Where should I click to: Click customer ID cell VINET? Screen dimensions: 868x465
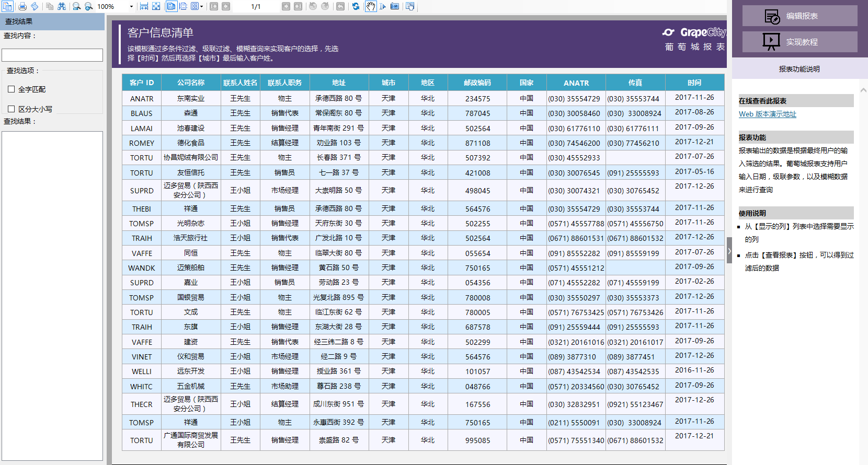coord(142,356)
